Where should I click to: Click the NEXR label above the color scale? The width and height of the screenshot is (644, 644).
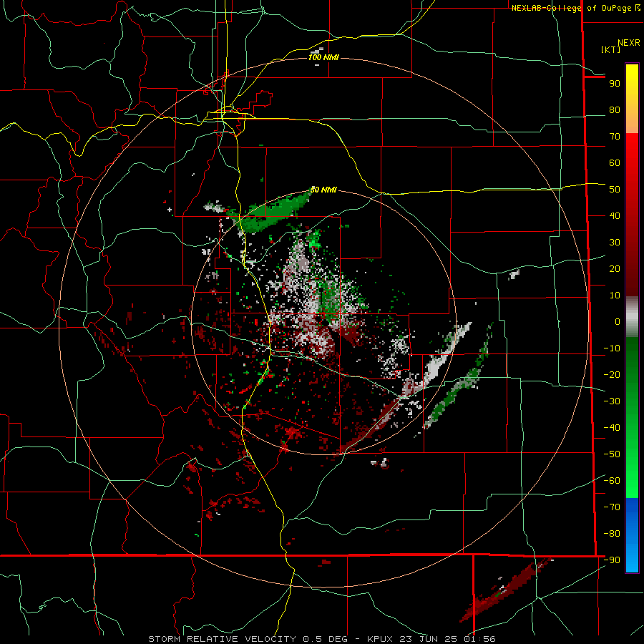click(628, 43)
